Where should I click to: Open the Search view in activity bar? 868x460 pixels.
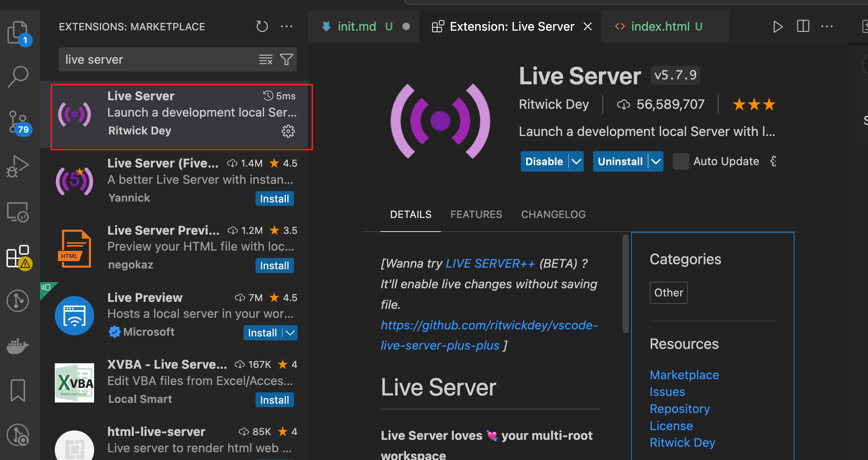pos(18,77)
